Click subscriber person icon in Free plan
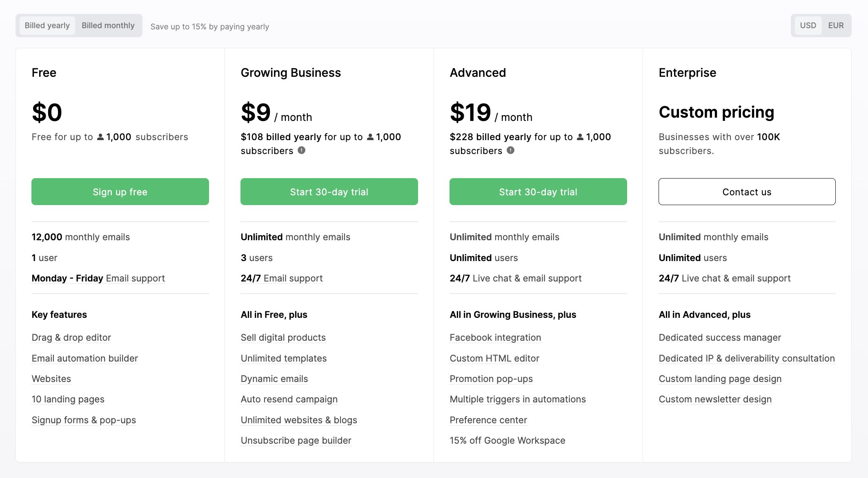 point(100,137)
